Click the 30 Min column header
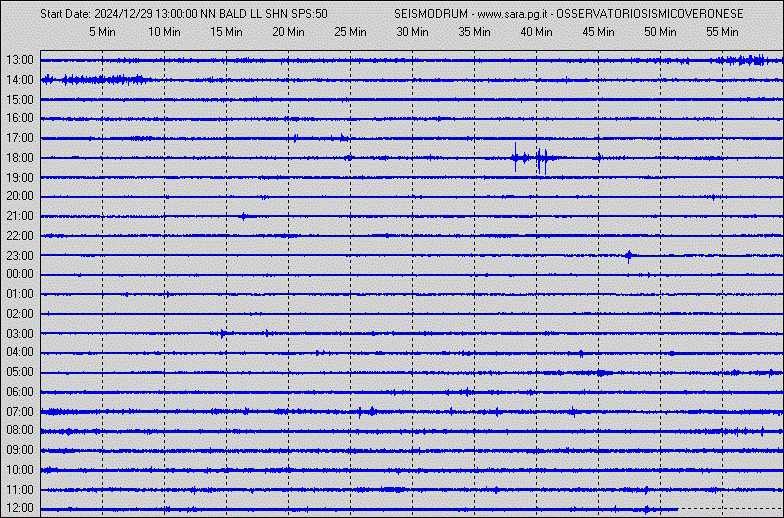The height and width of the screenshot is (518, 784). click(x=412, y=32)
